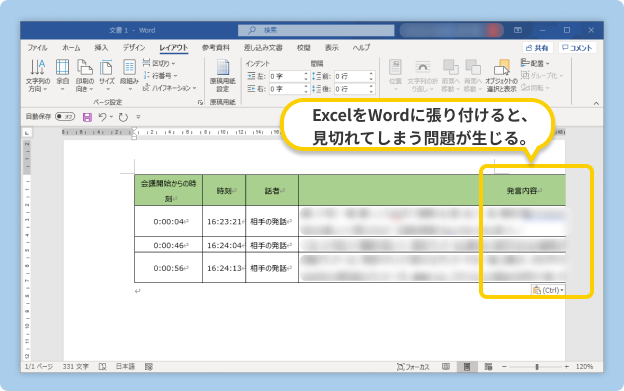Switch to the 表示 tab
Screen dimensions: 624x391
332,48
